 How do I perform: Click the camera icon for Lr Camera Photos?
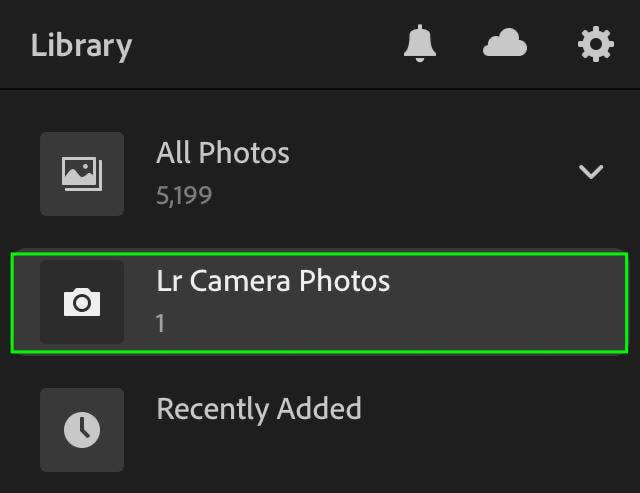click(x=82, y=302)
